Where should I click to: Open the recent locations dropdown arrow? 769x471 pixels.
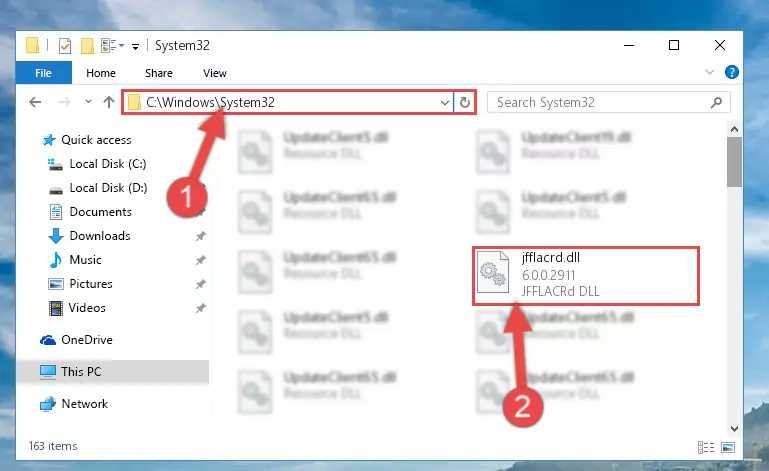pyautogui.click(x=88, y=102)
